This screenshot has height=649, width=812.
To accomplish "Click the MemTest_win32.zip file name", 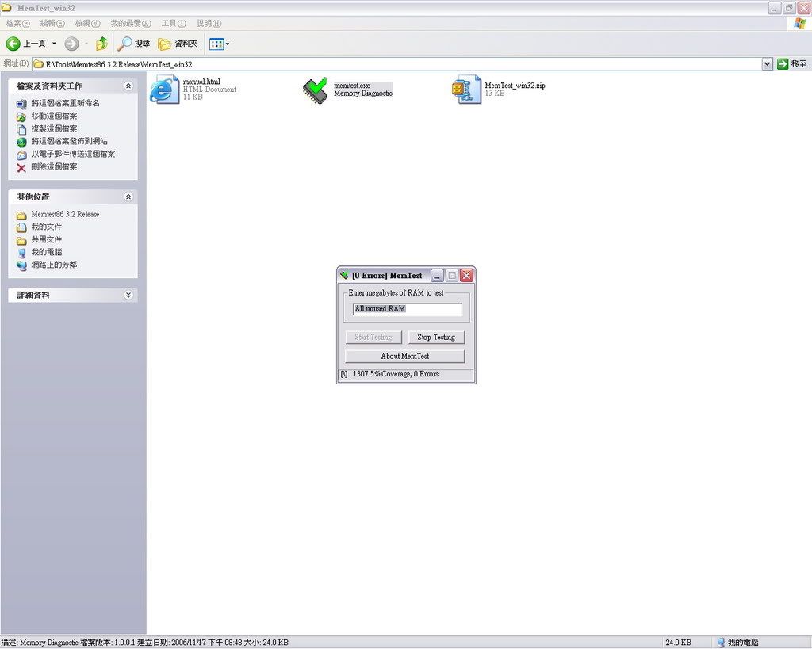I will [x=515, y=86].
